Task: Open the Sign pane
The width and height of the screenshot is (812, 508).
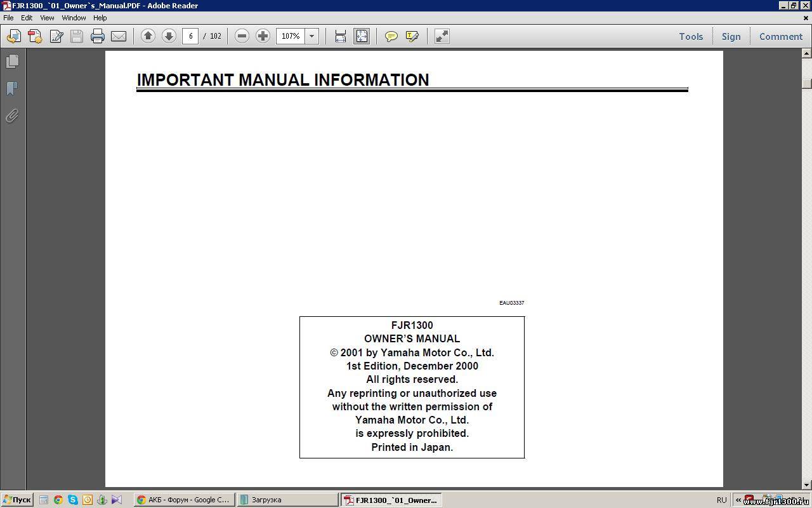Action: (x=731, y=37)
